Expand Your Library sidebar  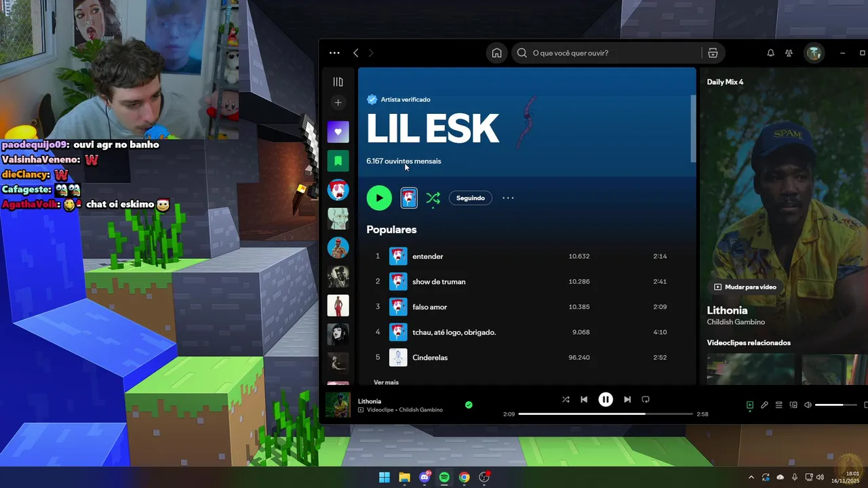338,82
